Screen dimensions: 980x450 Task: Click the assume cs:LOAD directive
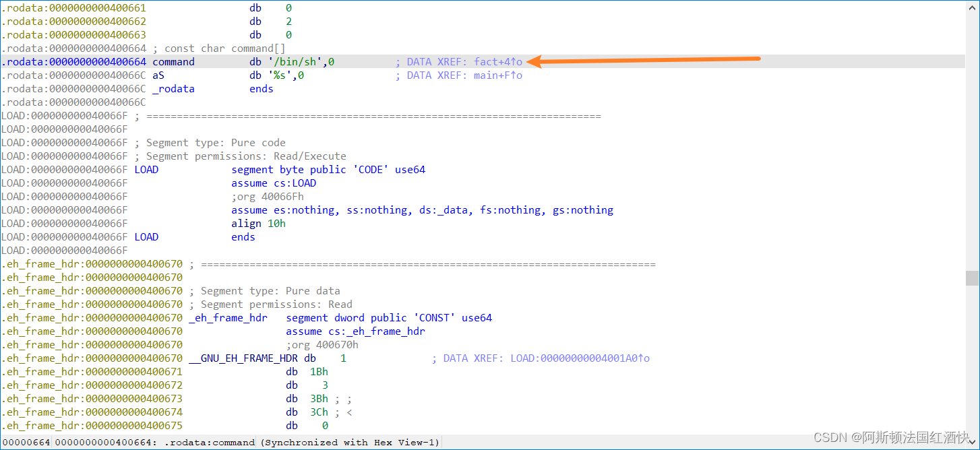[273, 183]
